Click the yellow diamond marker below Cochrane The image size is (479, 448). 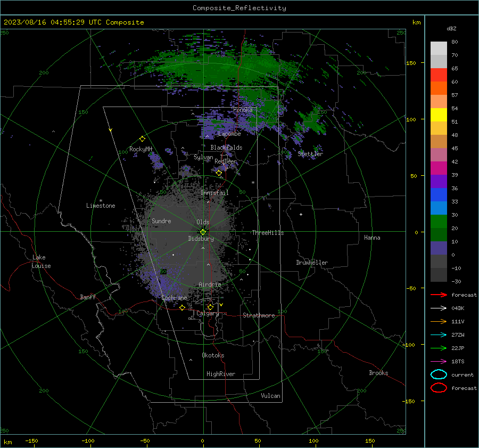pyautogui.click(x=183, y=307)
